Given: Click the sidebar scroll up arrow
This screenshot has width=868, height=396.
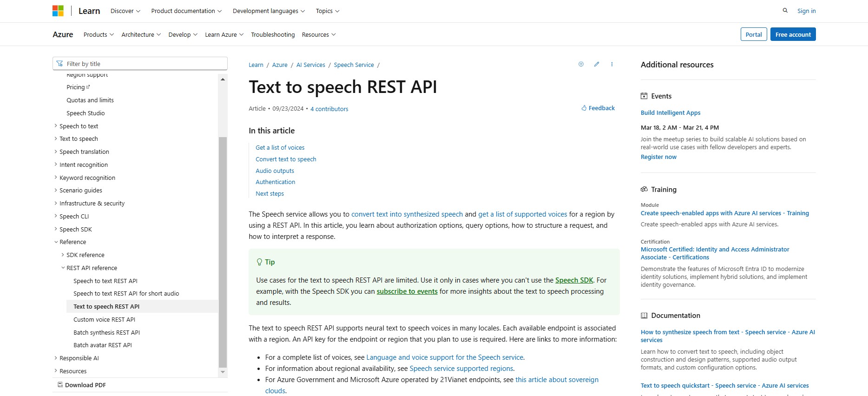Looking at the screenshot, I should [223, 79].
